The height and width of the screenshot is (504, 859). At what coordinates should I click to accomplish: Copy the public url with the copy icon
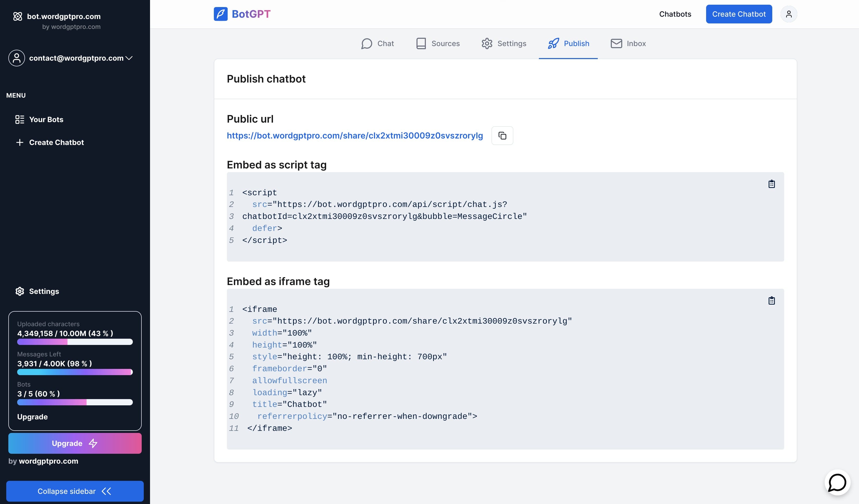[502, 135]
